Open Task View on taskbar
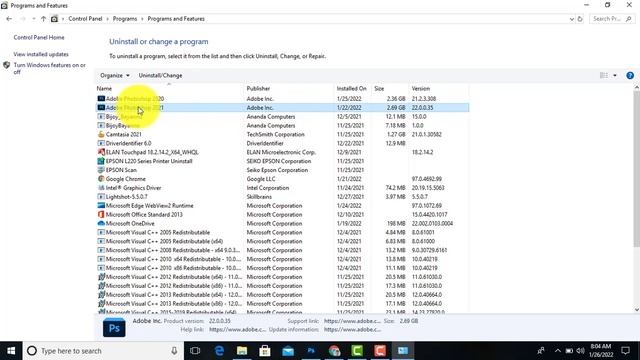This screenshot has height=360, width=640. pyautogui.click(x=195, y=351)
